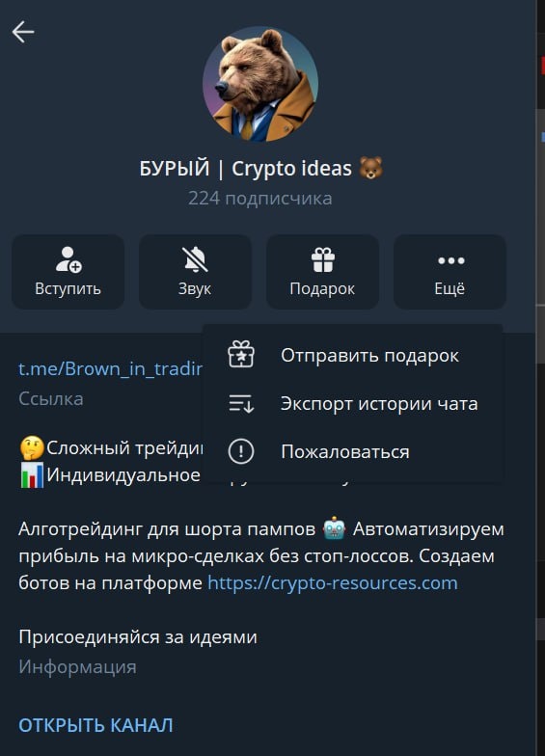This screenshot has height=756, width=545.
Task: Open the Подарок gift icon
Action: pyautogui.click(x=322, y=259)
